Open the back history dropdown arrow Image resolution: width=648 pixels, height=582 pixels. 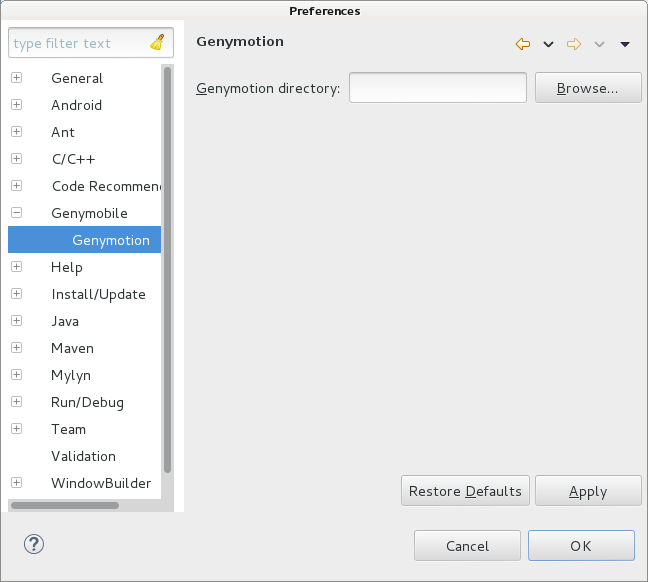(x=548, y=44)
